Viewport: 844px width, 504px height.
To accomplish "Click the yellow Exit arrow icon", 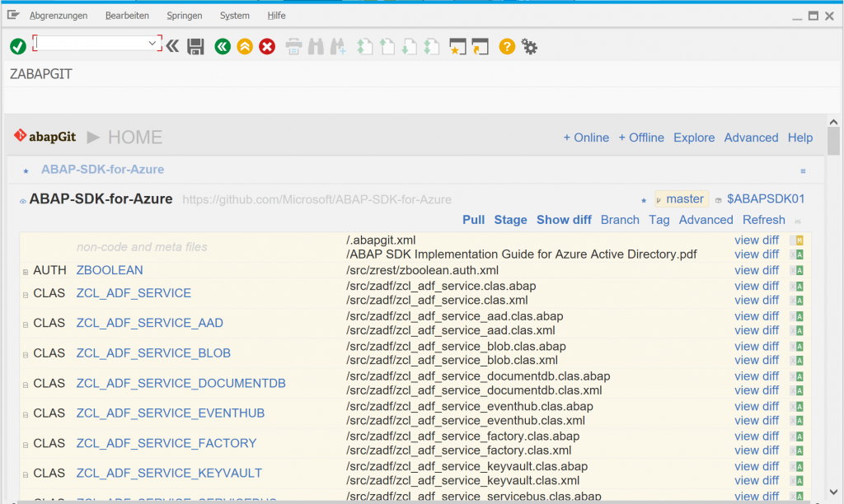I will (244, 47).
